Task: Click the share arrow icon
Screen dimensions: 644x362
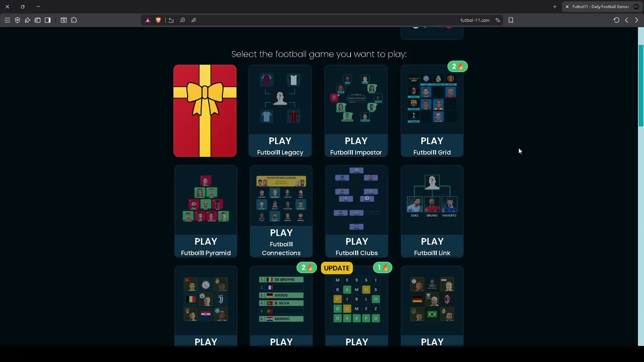Action: [x=171, y=20]
